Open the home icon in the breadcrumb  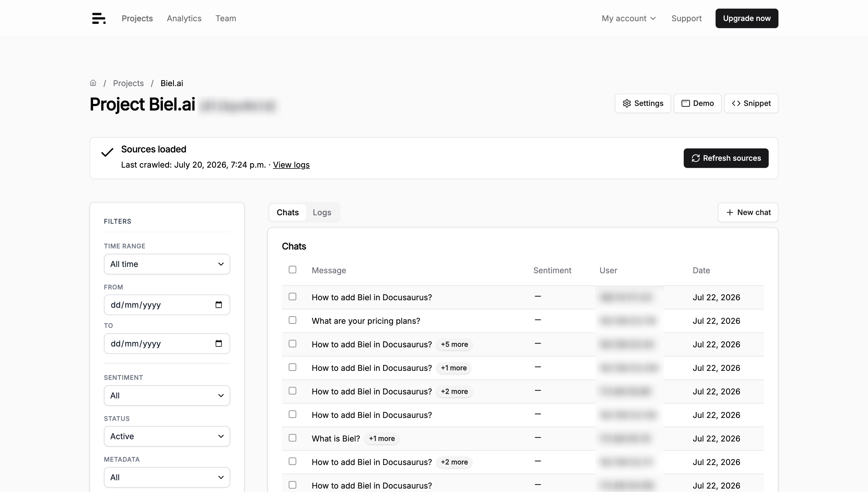pyautogui.click(x=93, y=83)
